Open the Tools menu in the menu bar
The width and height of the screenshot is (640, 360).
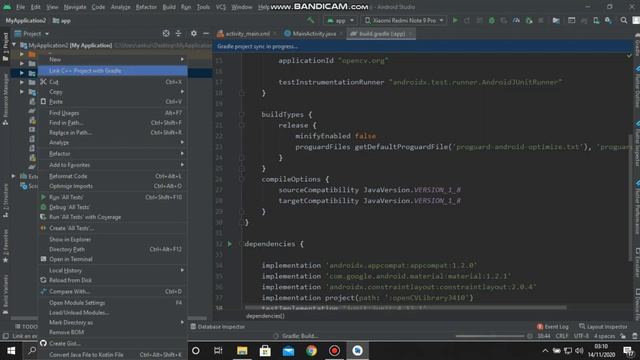[x=203, y=7]
